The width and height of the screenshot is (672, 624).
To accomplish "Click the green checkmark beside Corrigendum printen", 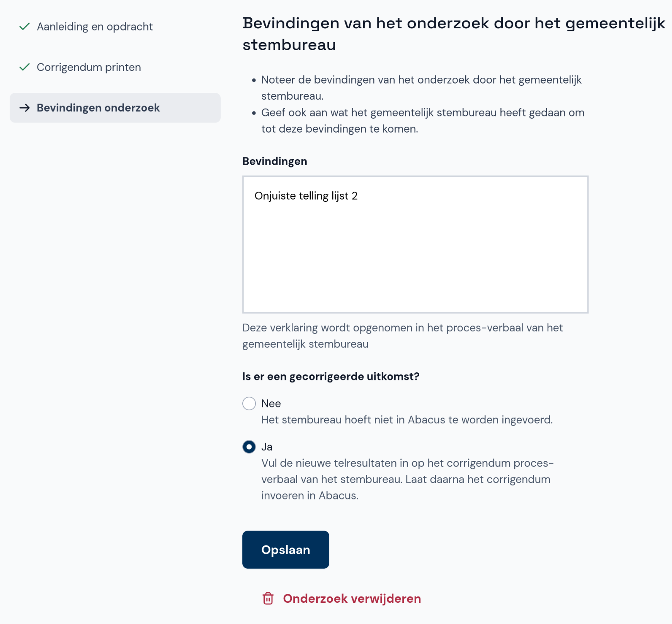I will [24, 67].
